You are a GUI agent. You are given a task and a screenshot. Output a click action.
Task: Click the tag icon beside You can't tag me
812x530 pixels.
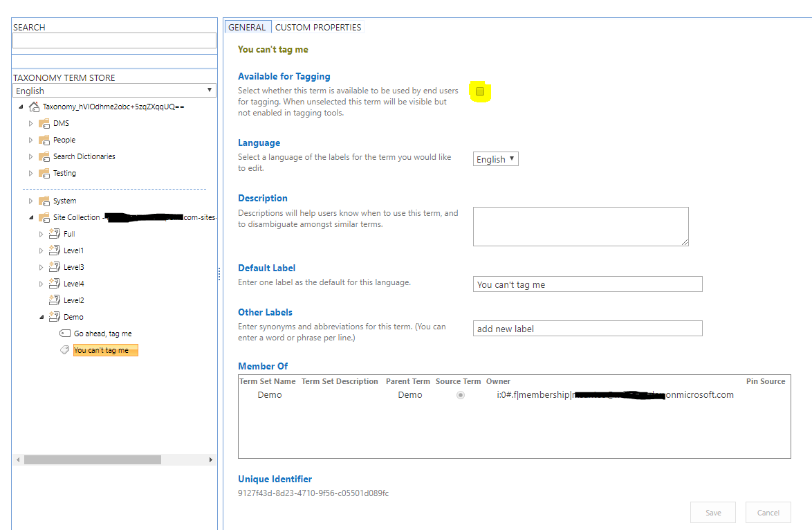point(65,349)
